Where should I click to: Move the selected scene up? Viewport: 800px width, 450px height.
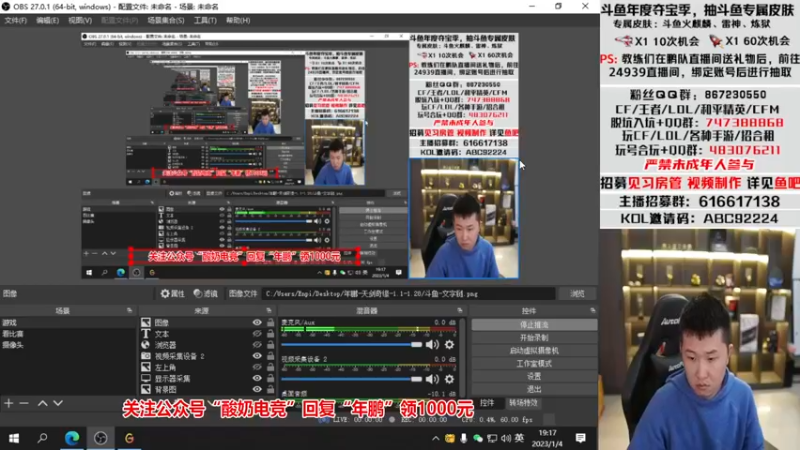pyautogui.click(x=42, y=404)
